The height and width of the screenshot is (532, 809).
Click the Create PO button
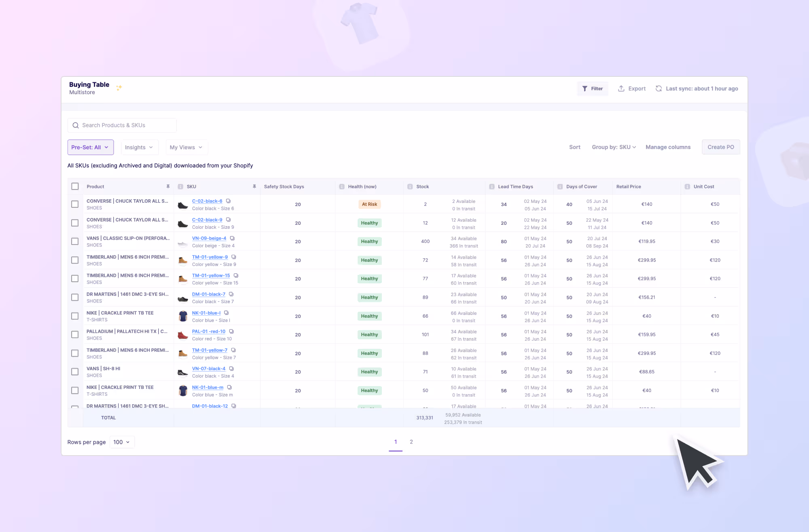tap(720, 147)
